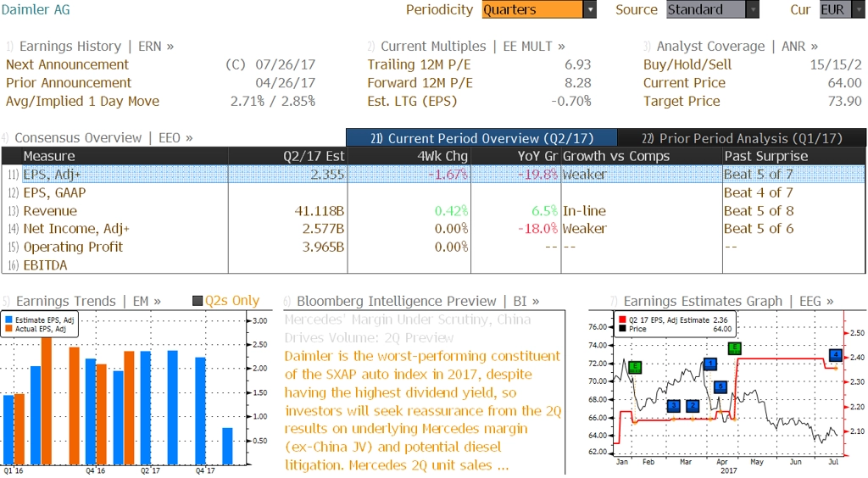Toggle the Q2s Only checkbox
Image resolution: width=868 pixels, height=478 pixels.
(x=198, y=301)
